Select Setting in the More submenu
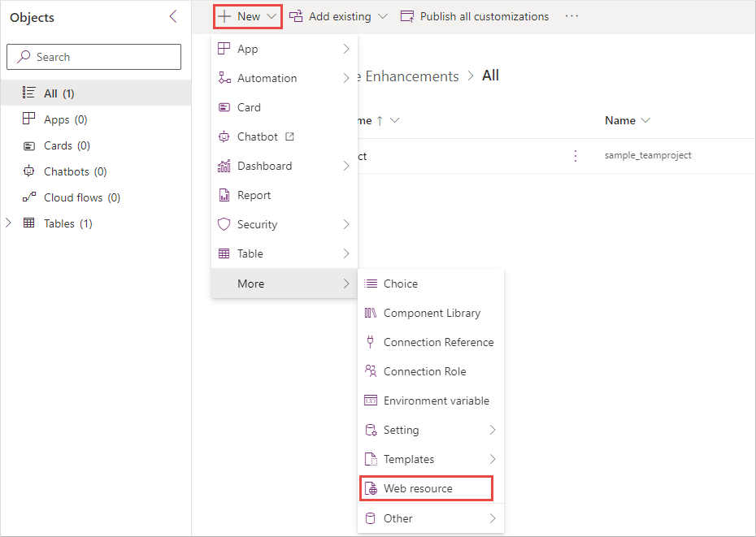The width and height of the screenshot is (756, 537). click(x=431, y=430)
